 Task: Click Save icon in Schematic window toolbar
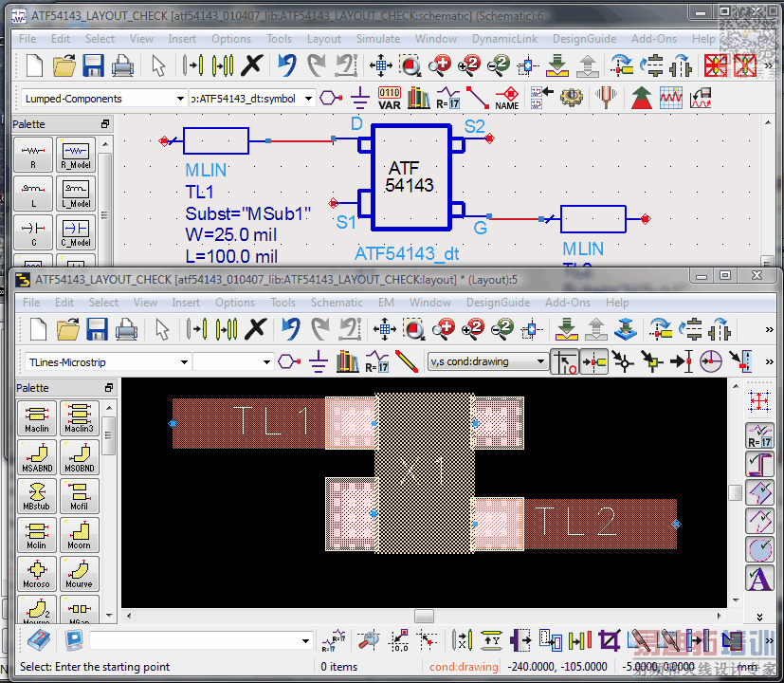93,65
